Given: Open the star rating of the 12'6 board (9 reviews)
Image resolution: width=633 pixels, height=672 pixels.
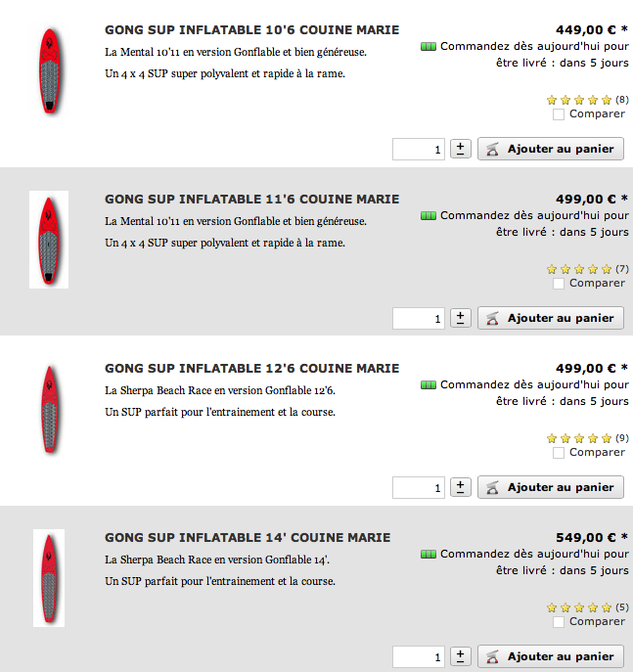Looking at the screenshot, I should [579, 438].
